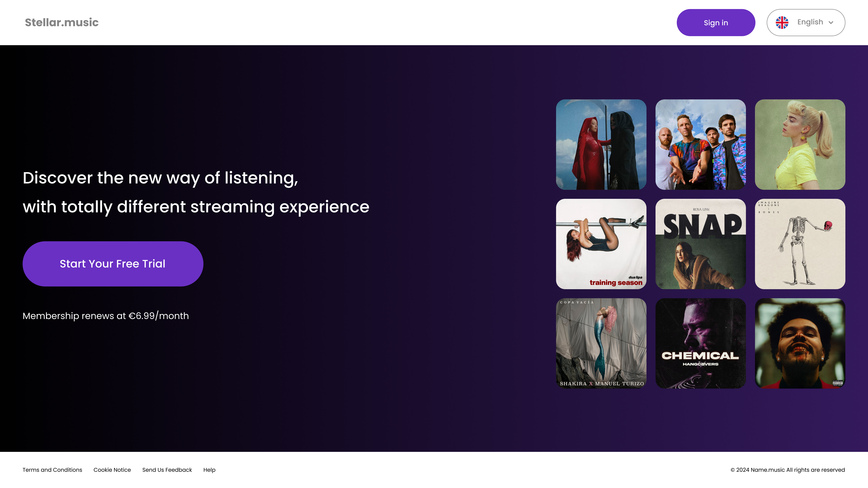This screenshot has width=868, height=488.
Task: Click the Stellar.music logo
Action: [x=62, y=23]
